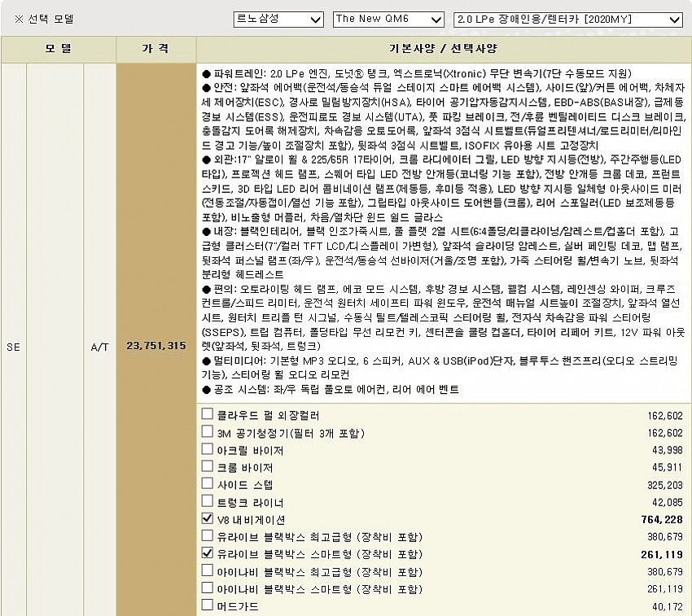Check the 클라우드 펄 외장컬러 option
692x616 pixels.
208,414
